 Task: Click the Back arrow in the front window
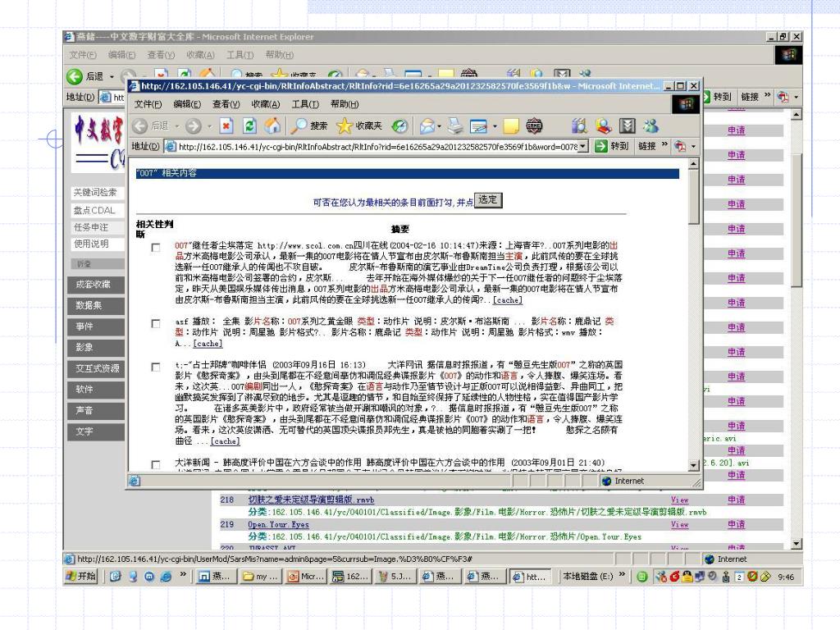click(139, 126)
